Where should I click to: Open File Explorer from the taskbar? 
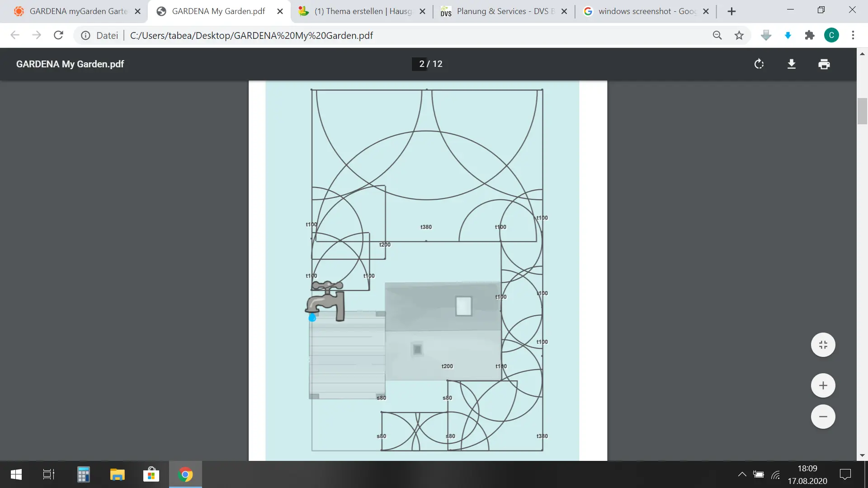(x=117, y=474)
